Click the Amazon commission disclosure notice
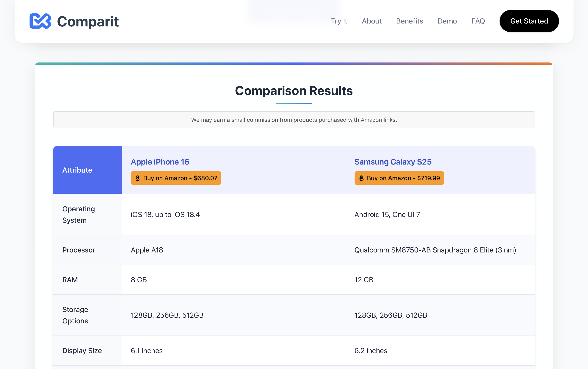Image resolution: width=588 pixels, height=369 pixels. (294, 120)
